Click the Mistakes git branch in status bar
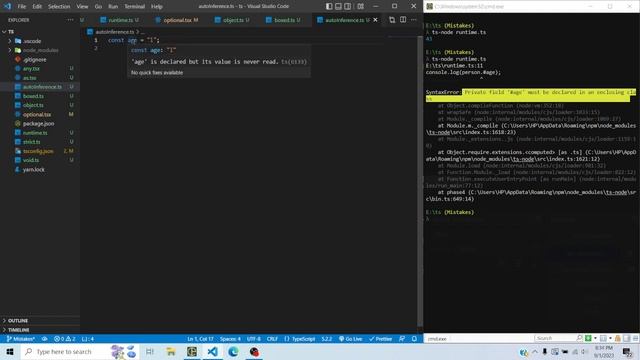 (x=20, y=339)
